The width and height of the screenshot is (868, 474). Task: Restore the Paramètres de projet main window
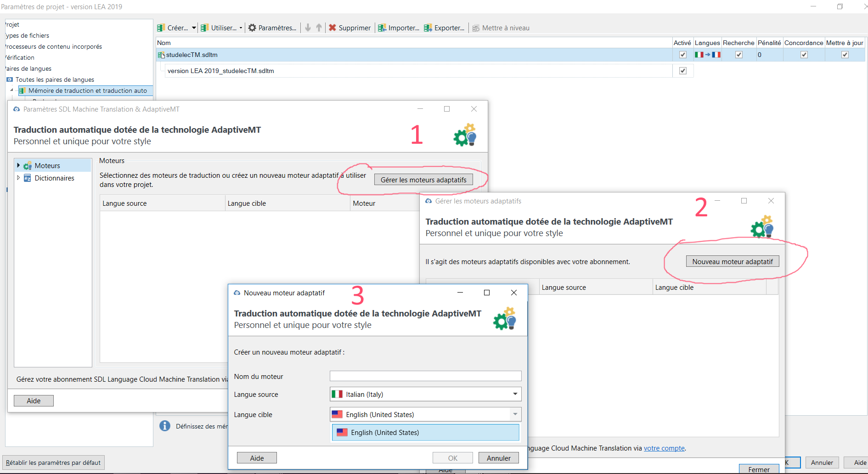click(x=840, y=6)
